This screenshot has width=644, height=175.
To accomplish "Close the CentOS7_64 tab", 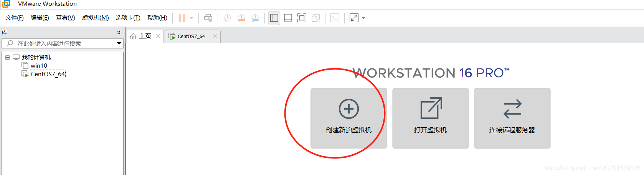I will tap(215, 36).
